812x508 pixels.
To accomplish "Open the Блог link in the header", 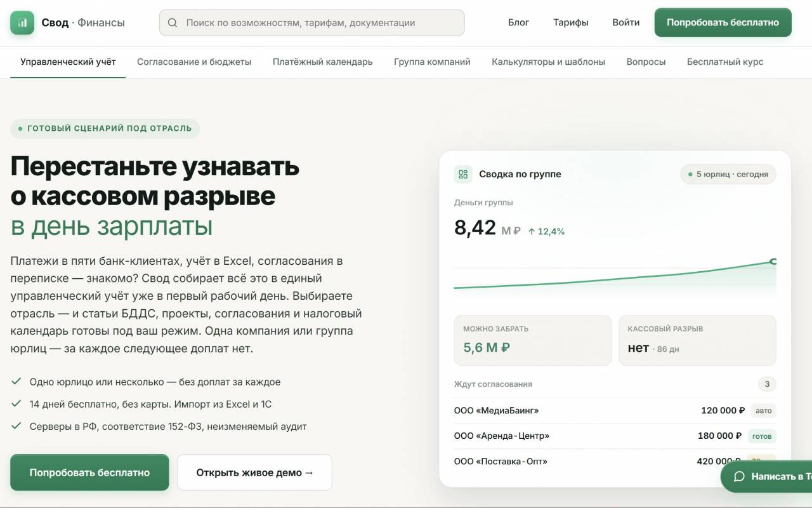I will pos(518,23).
